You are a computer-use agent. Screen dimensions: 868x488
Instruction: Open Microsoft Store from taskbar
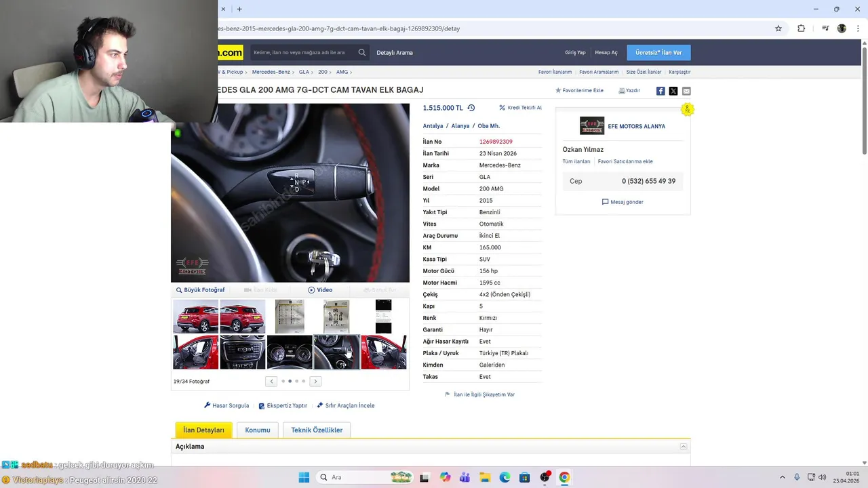click(524, 477)
